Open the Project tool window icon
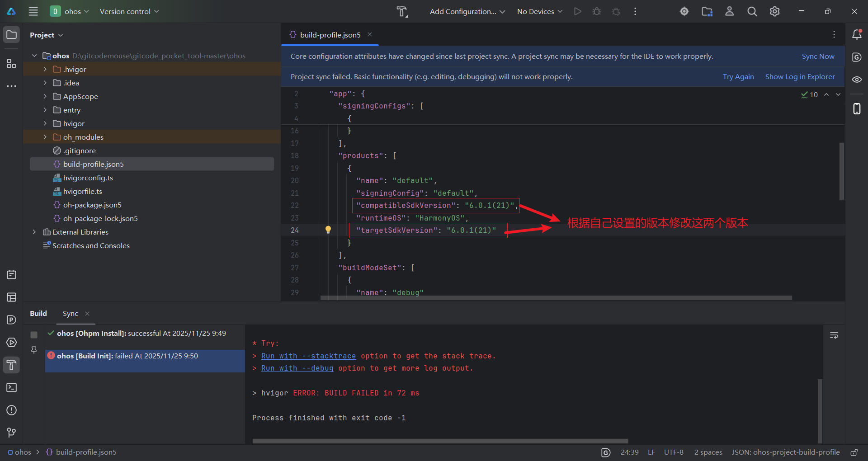868x461 pixels. click(11, 35)
